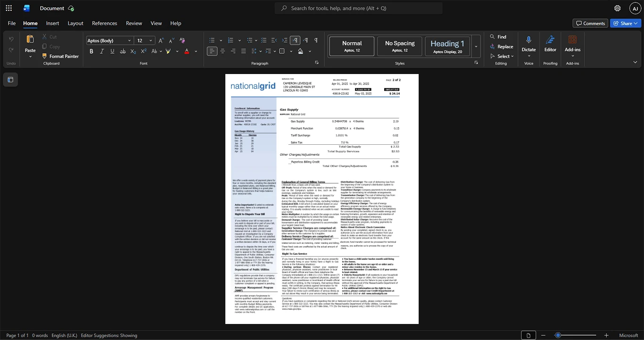
Task: Increase paragraph indent
Action: (284, 41)
